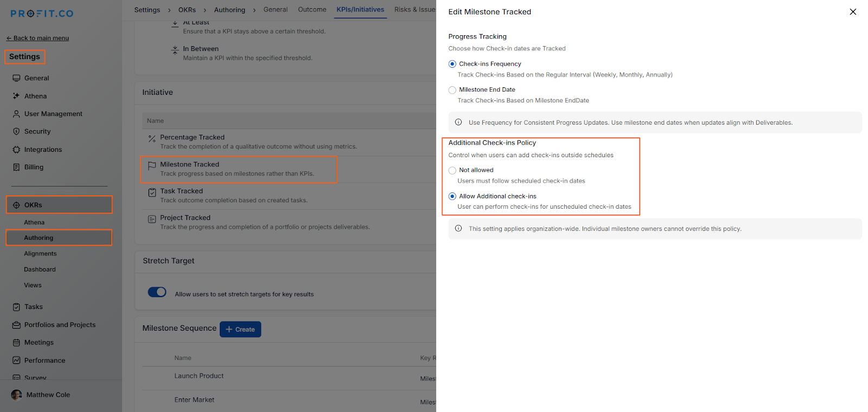Open the Percentage Tracked initiative row
868x412 pixels.
click(290, 142)
